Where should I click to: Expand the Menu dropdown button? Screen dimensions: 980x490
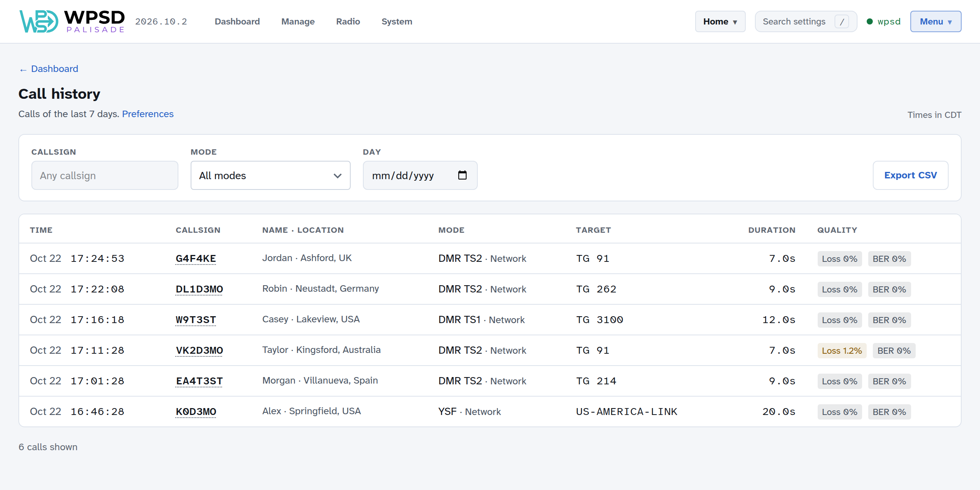pos(936,21)
